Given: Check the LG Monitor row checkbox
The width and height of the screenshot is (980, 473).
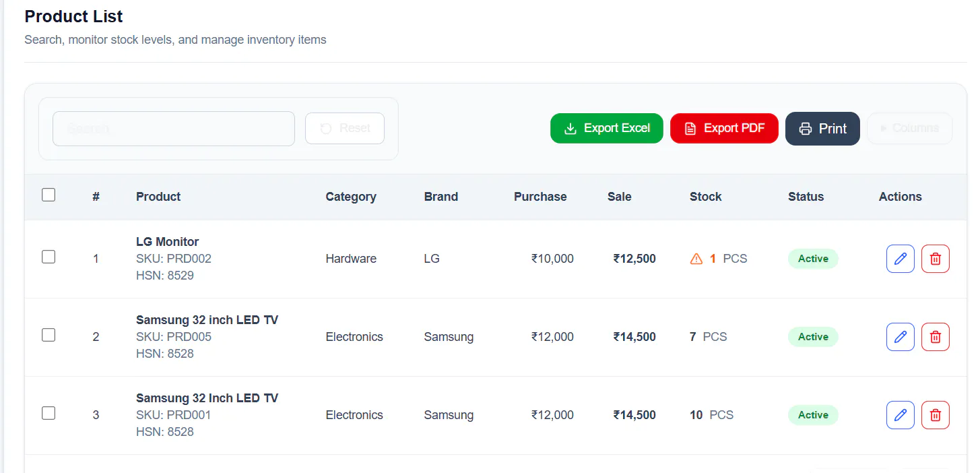Looking at the screenshot, I should tap(48, 257).
